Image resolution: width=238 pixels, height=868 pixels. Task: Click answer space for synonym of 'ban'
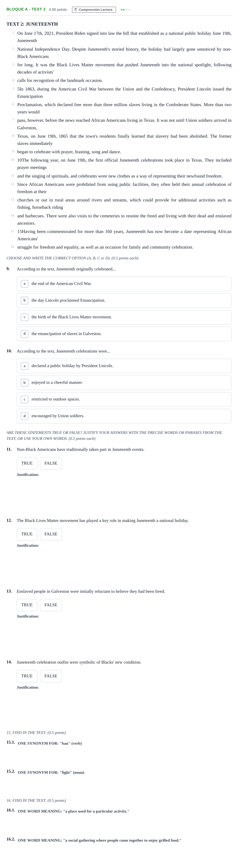124,757
